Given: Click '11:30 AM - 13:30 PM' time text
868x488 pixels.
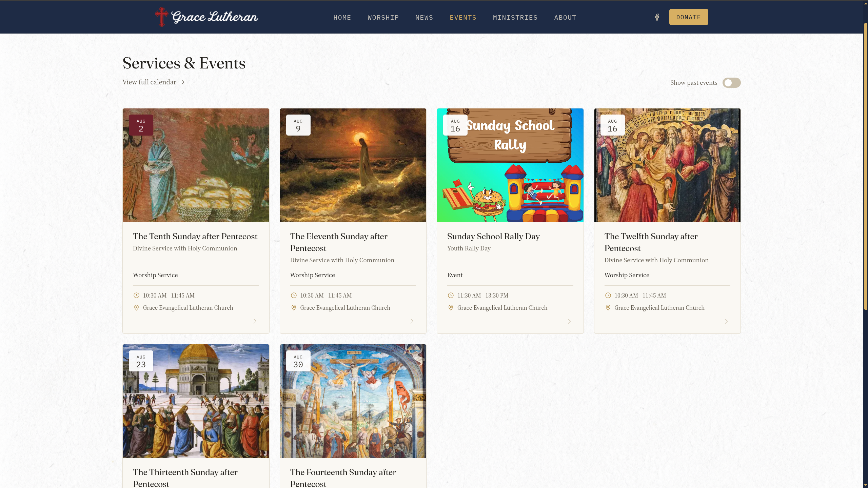Looking at the screenshot, I should (x=483, y=296).
